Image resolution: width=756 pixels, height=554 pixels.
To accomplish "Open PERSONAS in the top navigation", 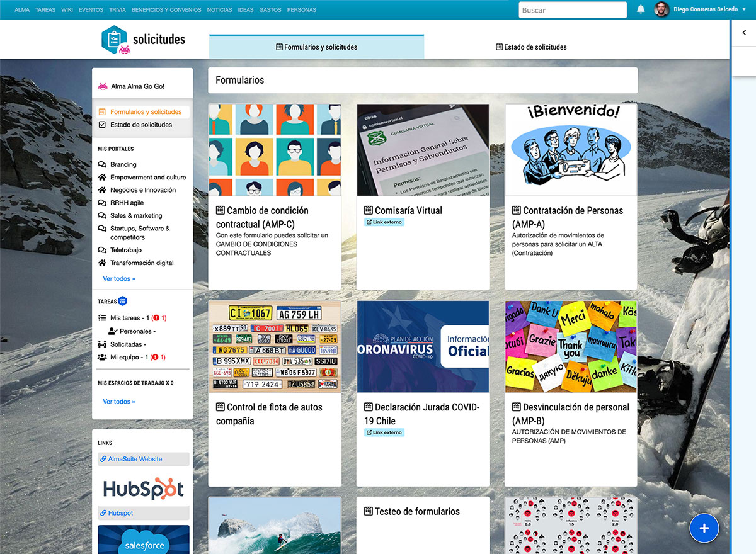I will coord(302,10).
